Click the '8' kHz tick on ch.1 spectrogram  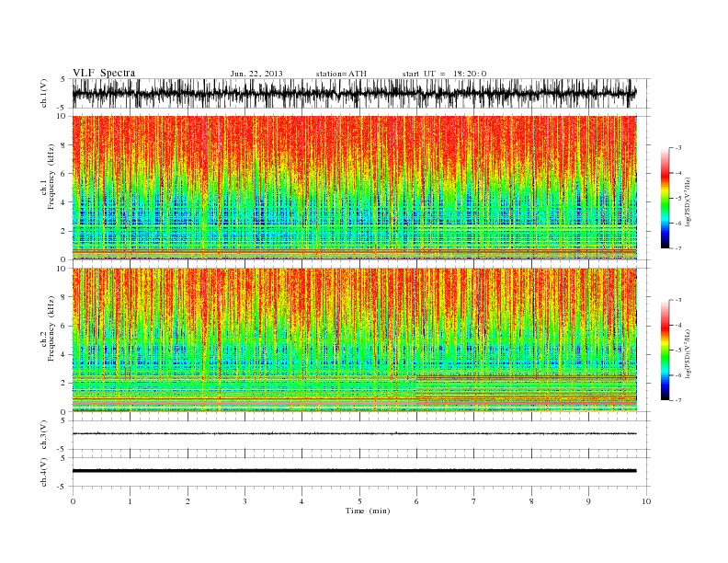pyautogui.click(x=64, y=145)
